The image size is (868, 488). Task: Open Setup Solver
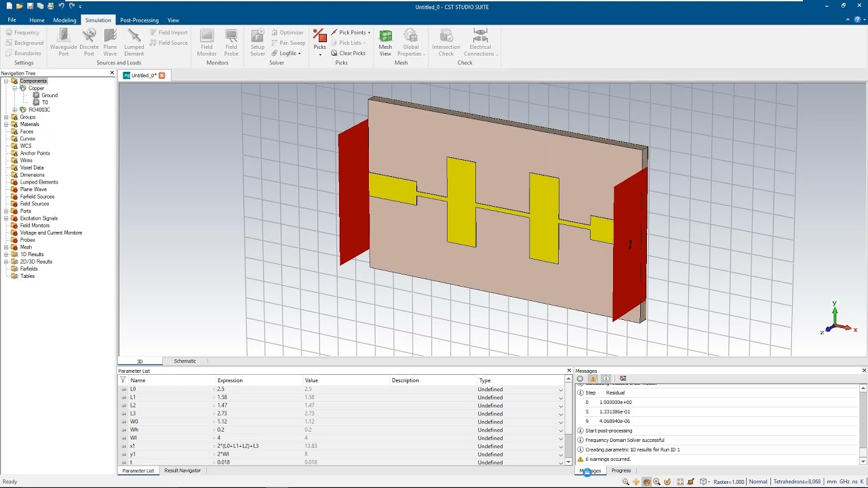click(x=258, y=42)
